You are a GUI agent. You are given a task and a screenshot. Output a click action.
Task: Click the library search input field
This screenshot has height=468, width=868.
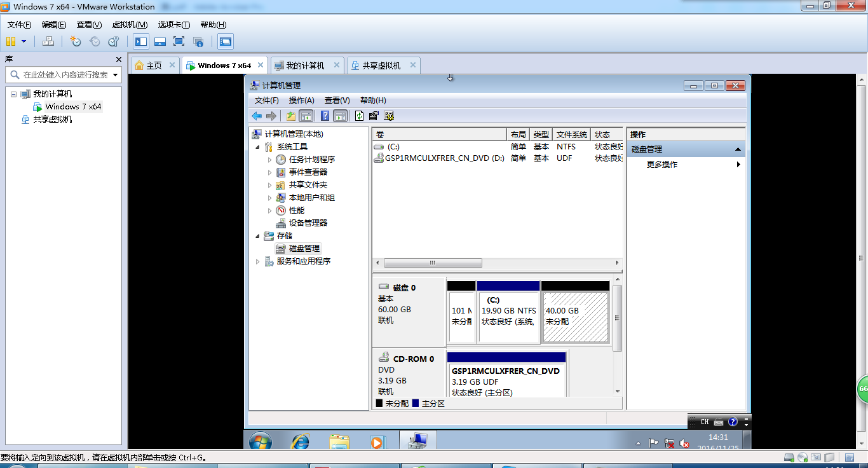[x=65, y=74]
